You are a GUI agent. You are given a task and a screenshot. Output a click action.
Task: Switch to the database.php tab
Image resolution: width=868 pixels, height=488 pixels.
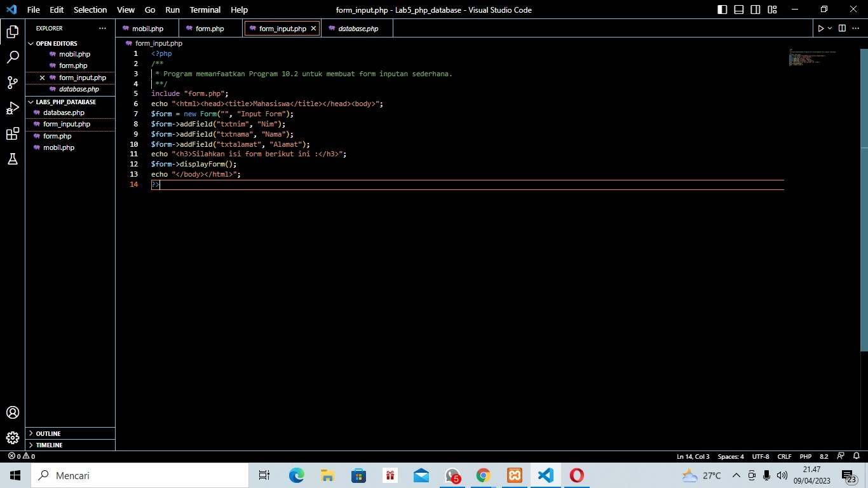click(356, 28)
